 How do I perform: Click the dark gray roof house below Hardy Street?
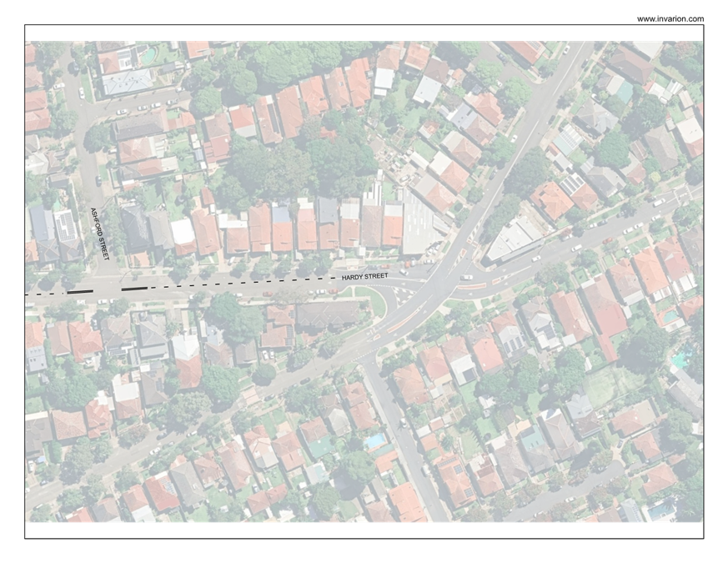[x=327, y=314]
